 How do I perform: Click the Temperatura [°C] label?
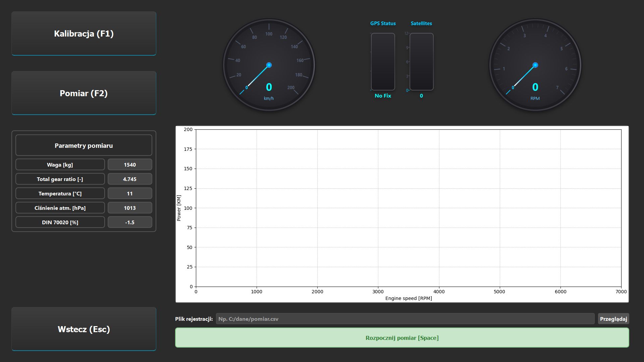click(60, 193)
